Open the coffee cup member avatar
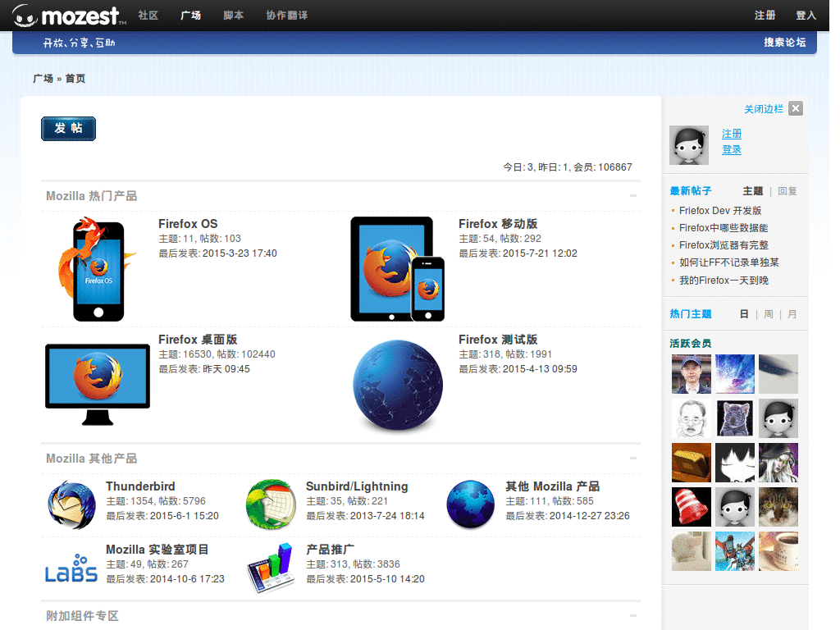The width and height of the screenshot is (840, 630). pos(778,551)
